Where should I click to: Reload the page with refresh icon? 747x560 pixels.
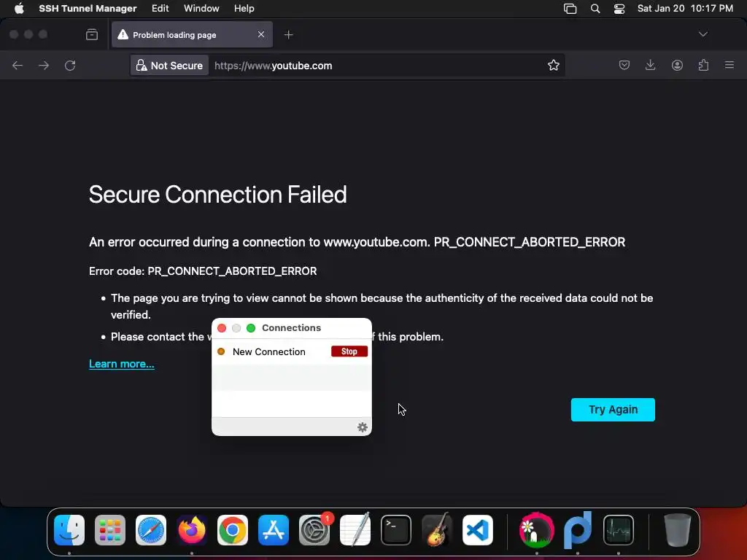pos(70,66)
